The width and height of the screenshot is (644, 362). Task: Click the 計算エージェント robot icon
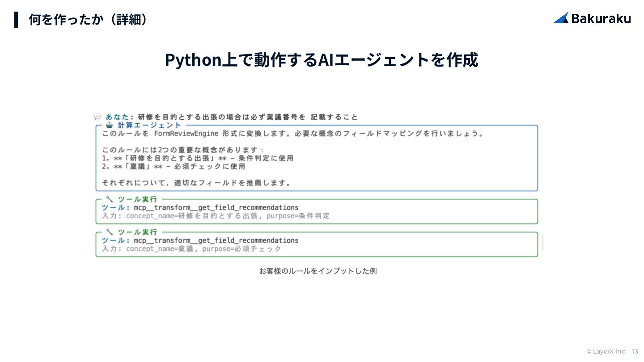click(x=110, y=125)
